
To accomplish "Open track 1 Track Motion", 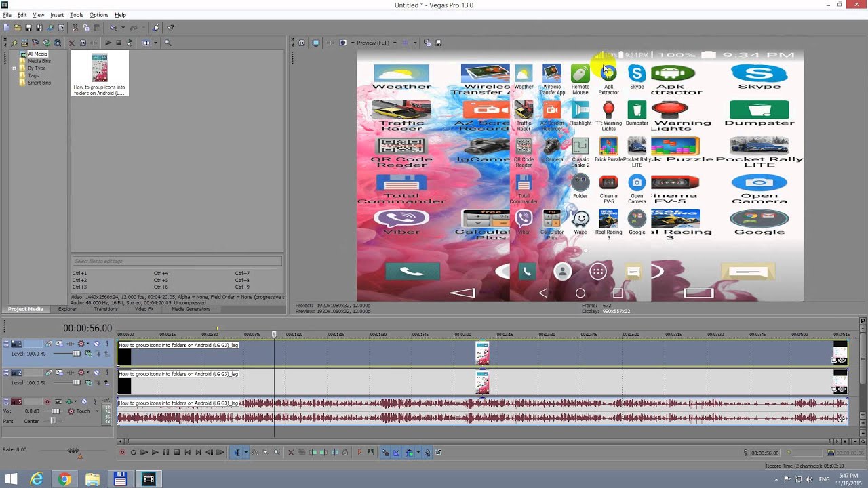I will [59, 344].
